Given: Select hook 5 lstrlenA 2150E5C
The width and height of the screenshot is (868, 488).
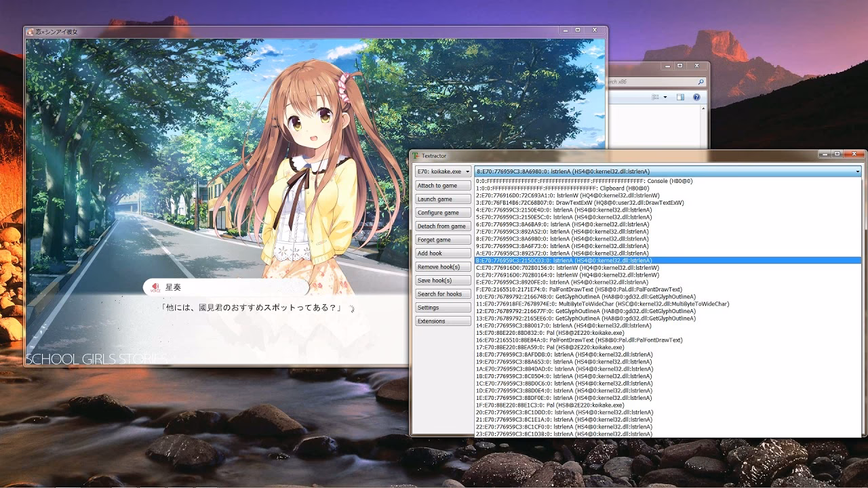Looking at the screenshot, I should [x=668, y=217].
